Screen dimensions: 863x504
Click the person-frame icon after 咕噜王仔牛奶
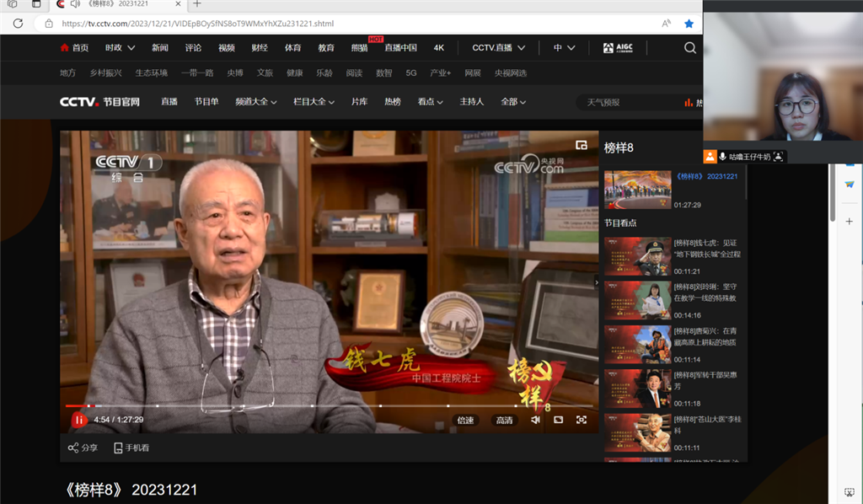tap(778, 157)
